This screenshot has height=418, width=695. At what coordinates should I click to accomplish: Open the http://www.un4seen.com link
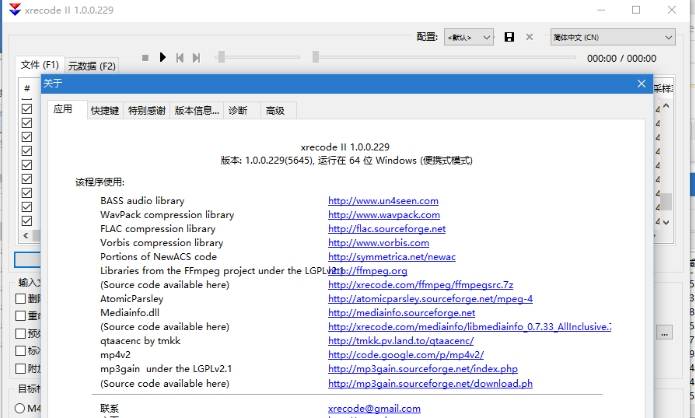[383, 201]
